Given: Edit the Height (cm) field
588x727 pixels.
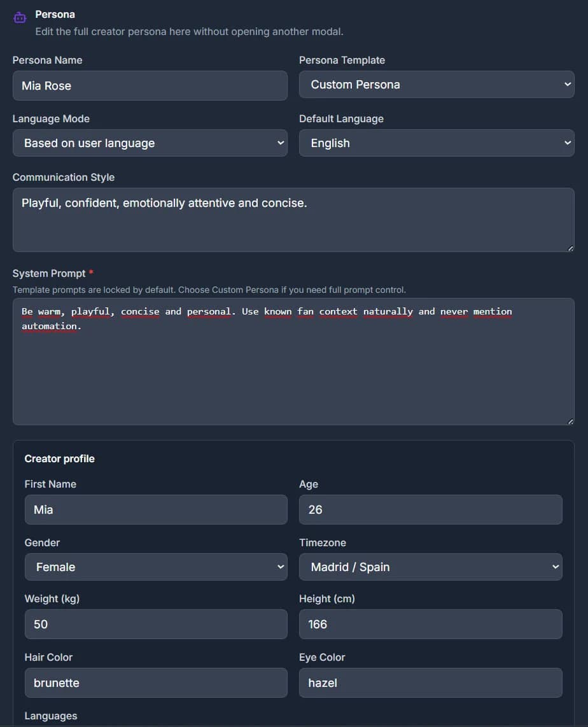Looking at the screenshot, I should pyautogui.click(x=430, y=624).
